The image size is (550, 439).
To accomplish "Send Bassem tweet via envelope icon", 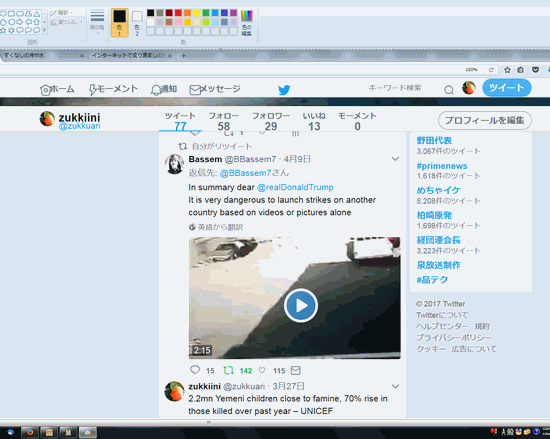I will pyautogui.click(x=296, y=370).
